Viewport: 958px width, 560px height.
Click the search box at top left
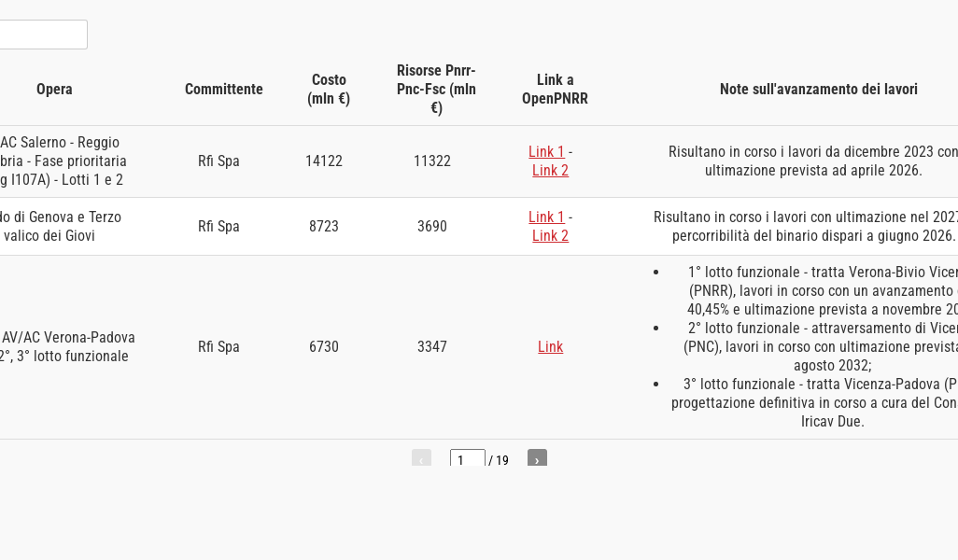click(x=43, y=35)
